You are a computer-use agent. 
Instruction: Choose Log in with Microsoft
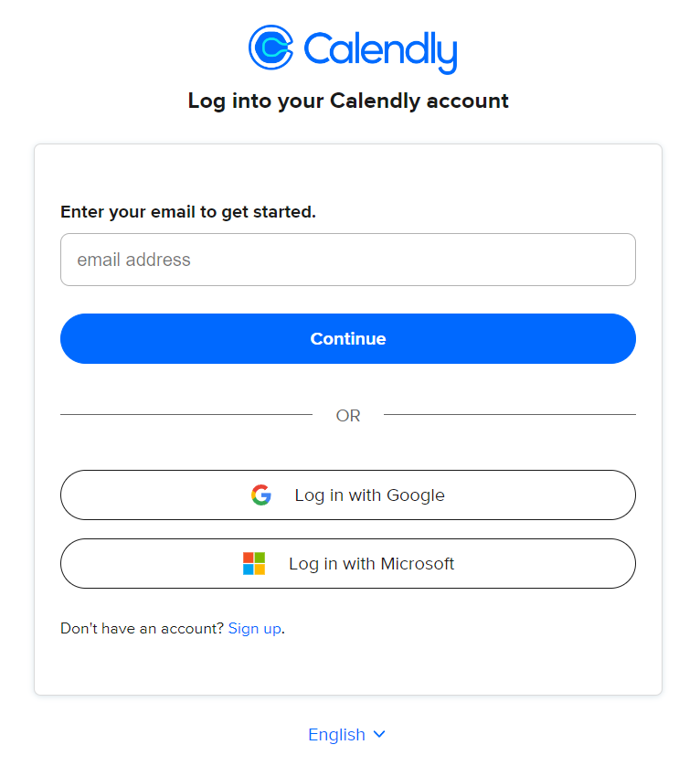tap(348, 564)
